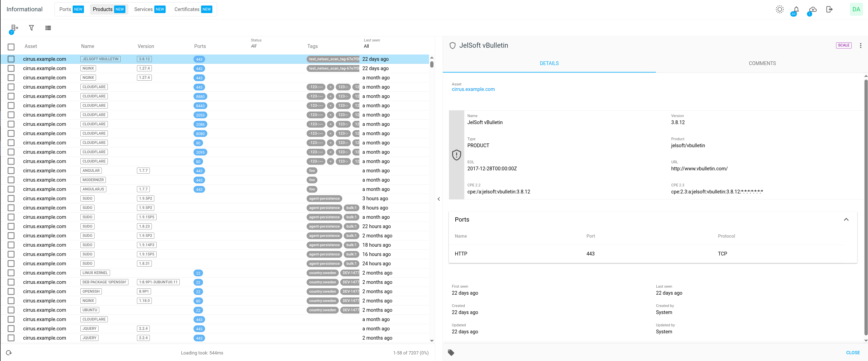Open the cirrus.example.com asset link
This screenshot has width=868, height=361.
click(x=473, y=89)
